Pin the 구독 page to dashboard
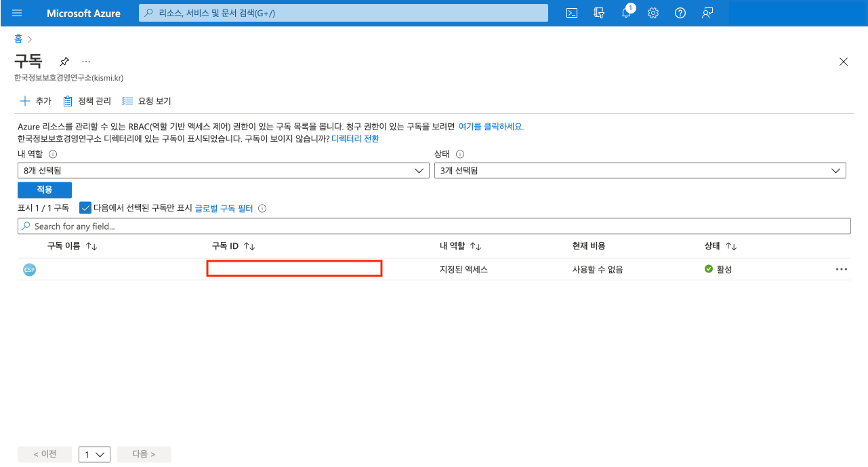 click(64, 61)
